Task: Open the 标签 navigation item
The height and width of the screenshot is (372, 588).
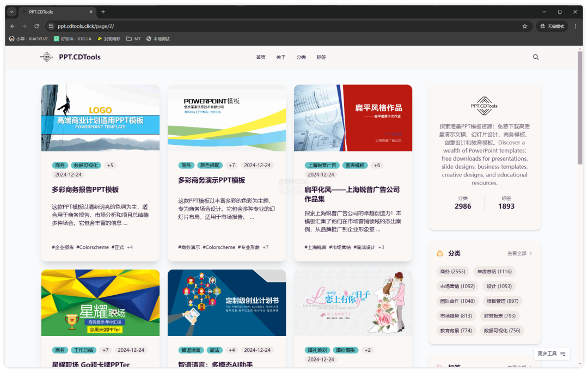Action: tap(321, 57)
